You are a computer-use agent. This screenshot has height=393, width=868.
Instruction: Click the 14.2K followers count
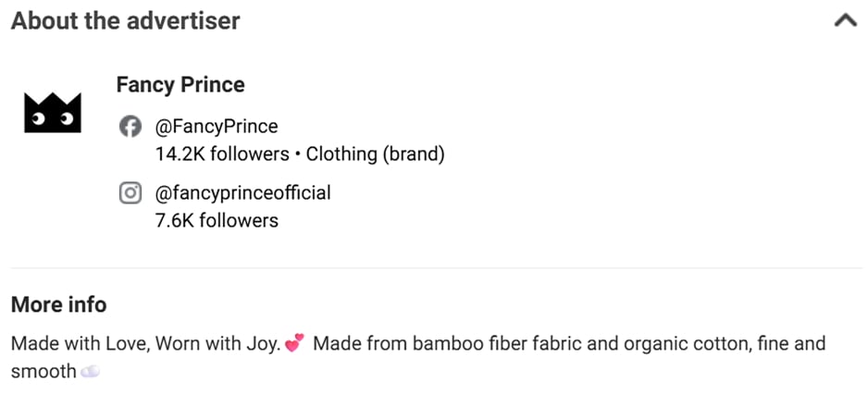tap(222, 154)
